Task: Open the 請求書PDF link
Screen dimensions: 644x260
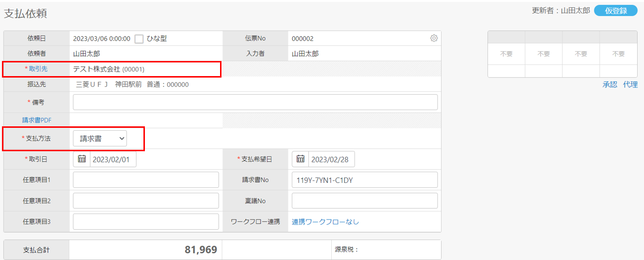Action: (x=37, y=120)
